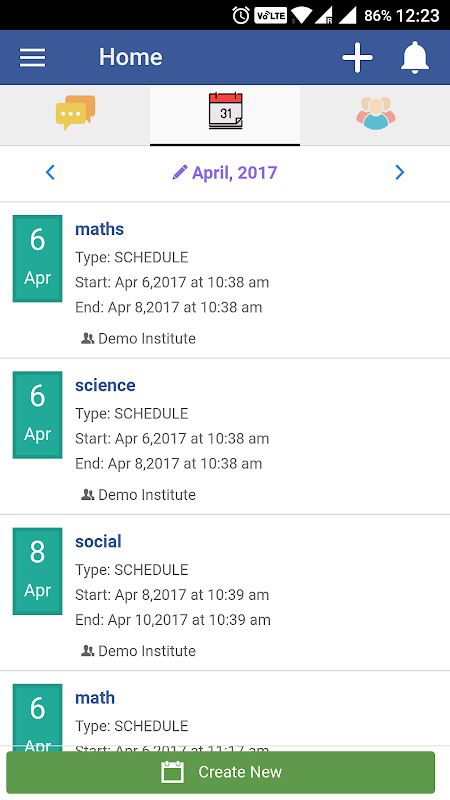
Task: Open the maths schedule entry
Action: point(225,280)
